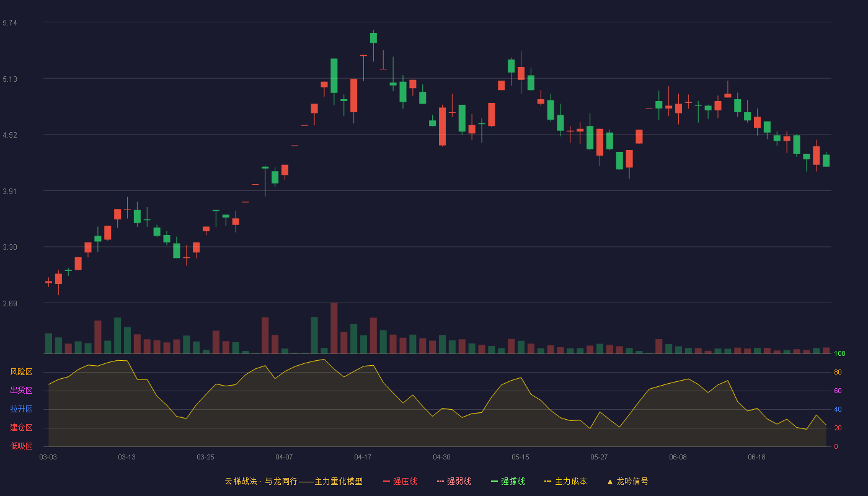Click the 06-08 date label
The width and height of the screenshot is (868, 496).
[678, 457]
